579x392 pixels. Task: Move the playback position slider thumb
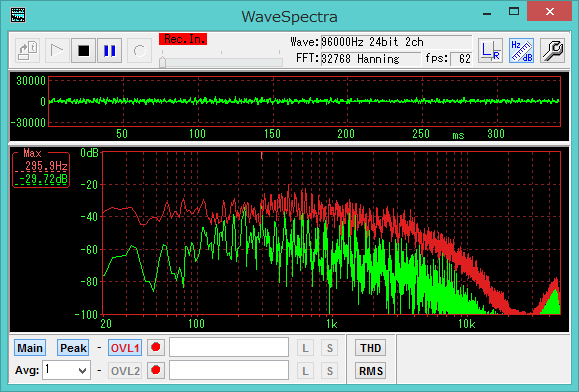pyautogui.click(x=162, y=62)
